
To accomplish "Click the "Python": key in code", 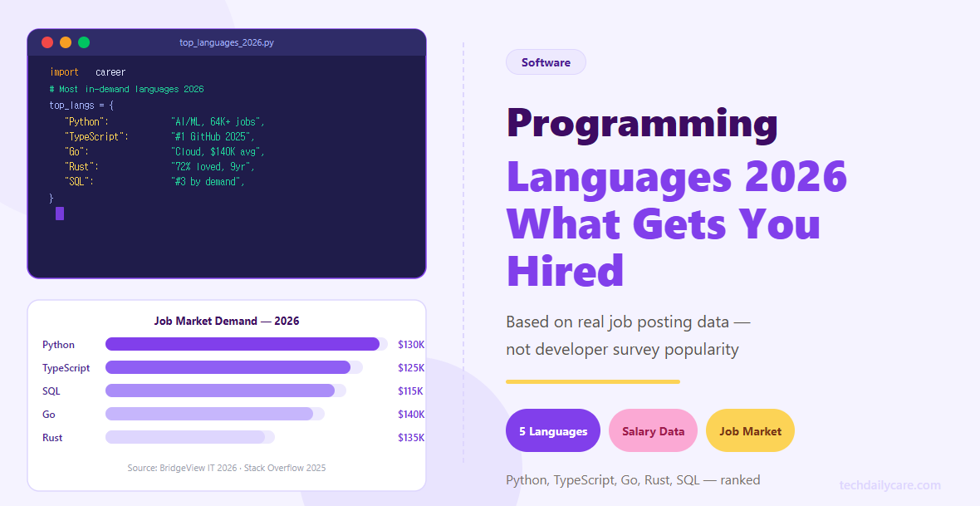I will [x=86, y=121].
